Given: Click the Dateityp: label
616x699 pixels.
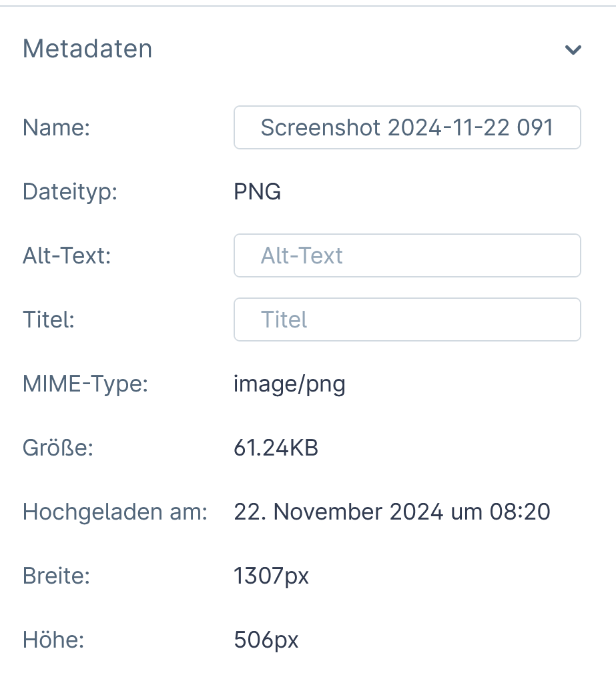Looking at the screenshot, I should (70, 192).
